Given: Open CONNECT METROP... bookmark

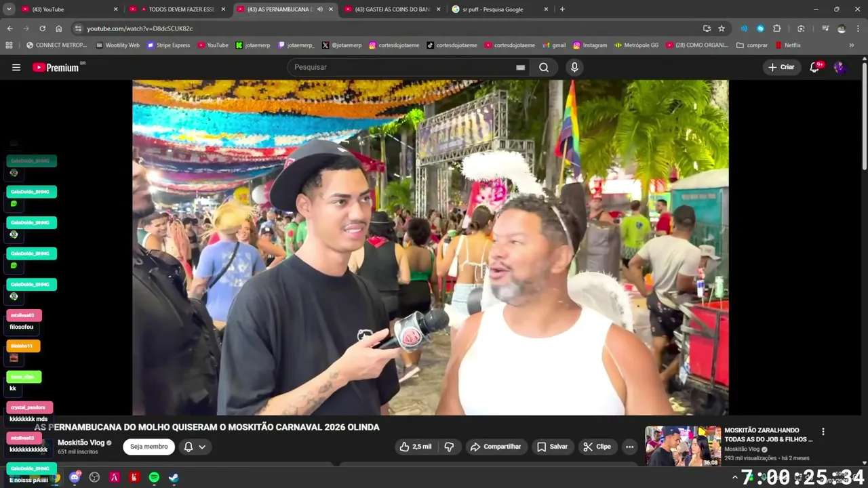Looking at the screenshot, I should coord(56,45).
